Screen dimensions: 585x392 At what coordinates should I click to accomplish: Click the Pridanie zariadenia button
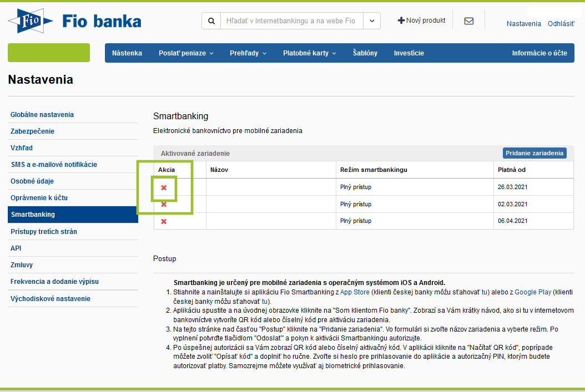tap(534, 153)
